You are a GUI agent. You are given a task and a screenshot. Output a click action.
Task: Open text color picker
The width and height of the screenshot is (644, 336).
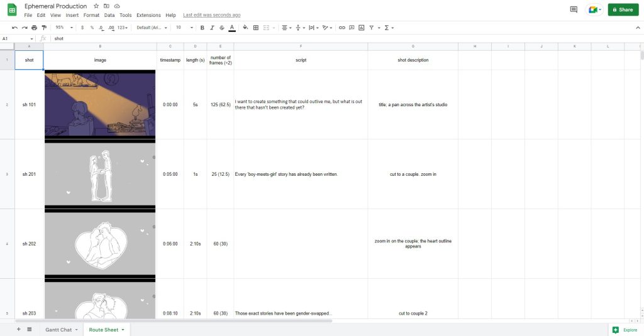[x=232, y=28]
